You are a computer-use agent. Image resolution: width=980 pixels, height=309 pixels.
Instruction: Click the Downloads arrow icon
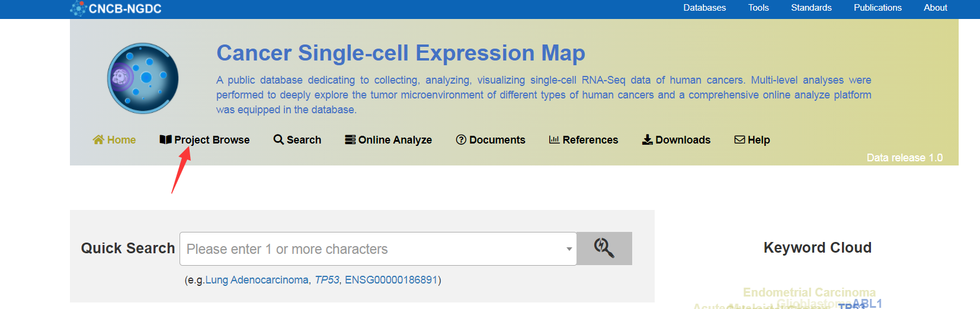tap(648, 139)
